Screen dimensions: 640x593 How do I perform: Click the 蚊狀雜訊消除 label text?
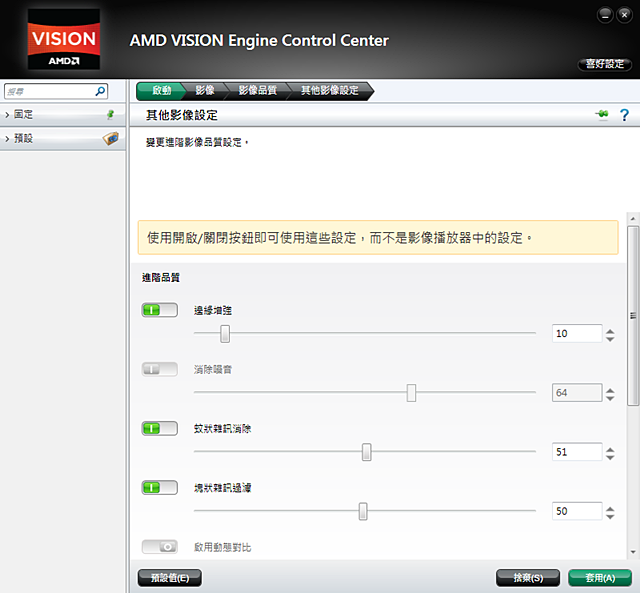tap(222, 429)
